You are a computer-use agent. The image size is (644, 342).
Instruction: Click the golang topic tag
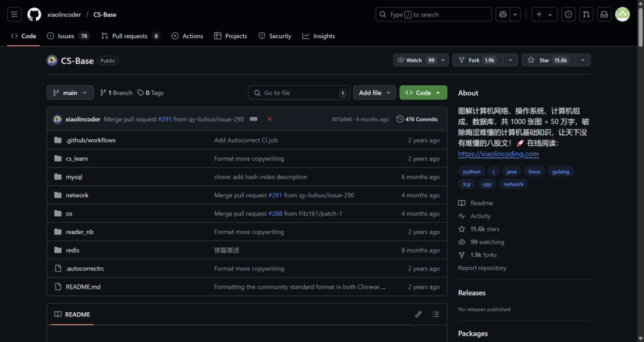click(x=561, y=172)
